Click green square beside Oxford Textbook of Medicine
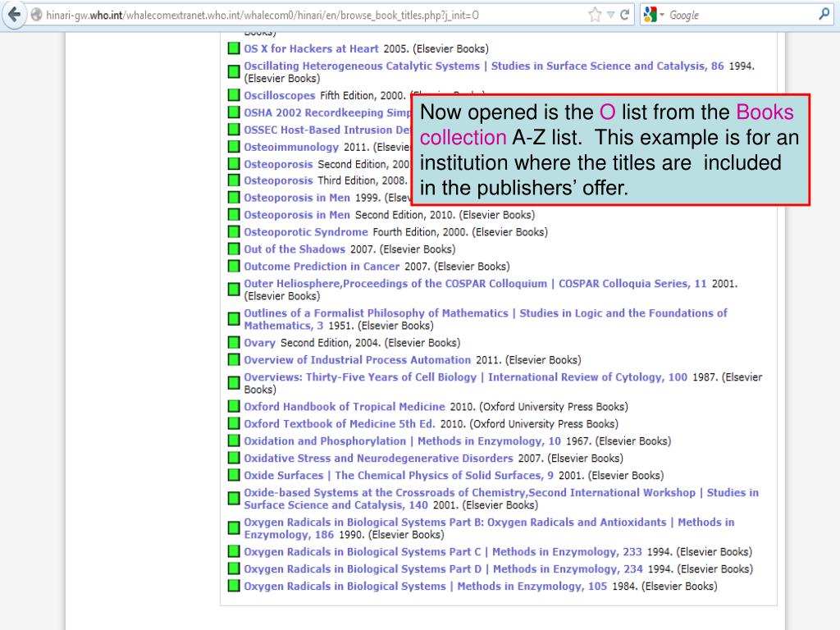The width and height of the screenshot is (840, 630). click(234, 424)
